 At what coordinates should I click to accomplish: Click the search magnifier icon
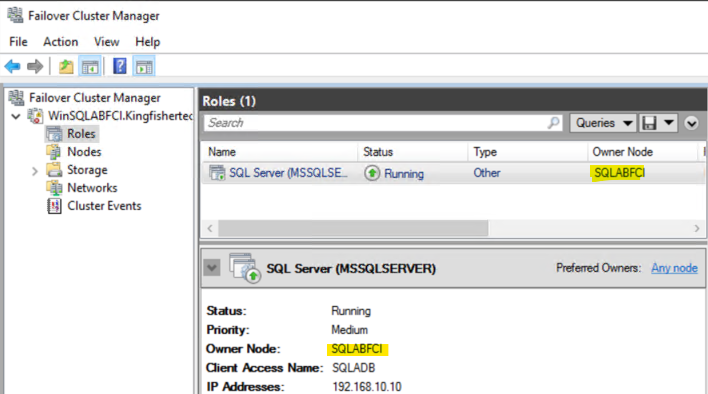click(553, 122)
